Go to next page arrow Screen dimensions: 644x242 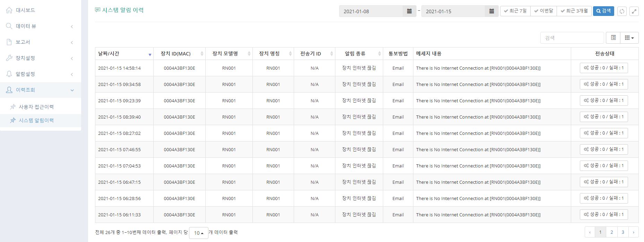click(x=634, y=232)
